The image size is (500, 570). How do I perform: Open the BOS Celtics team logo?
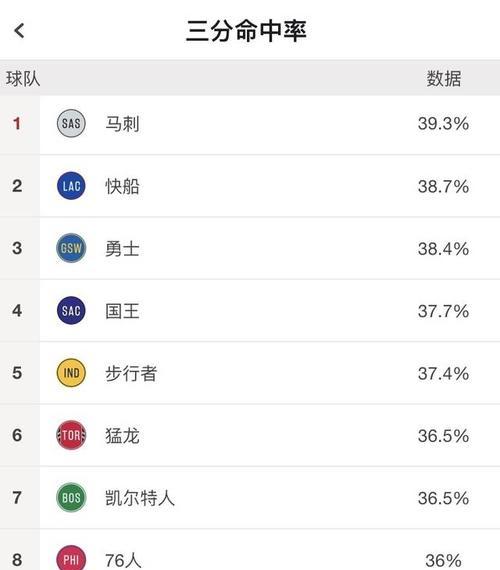coord(71,498)
